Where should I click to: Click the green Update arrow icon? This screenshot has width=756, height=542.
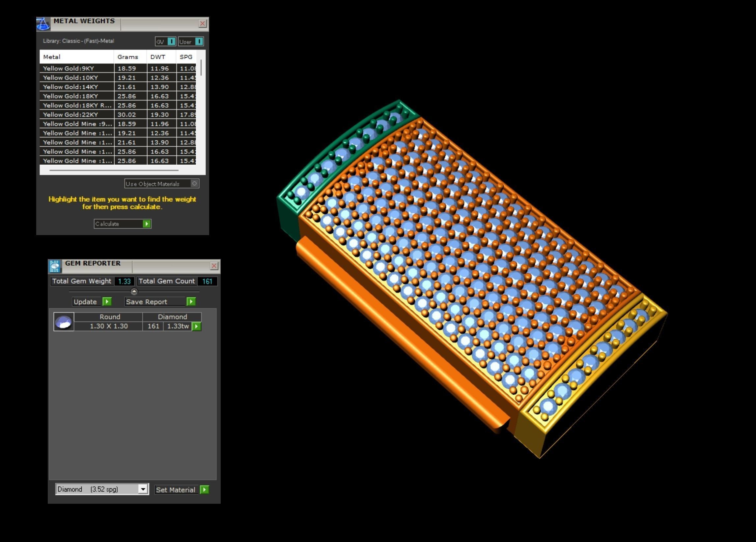point(107,302)
